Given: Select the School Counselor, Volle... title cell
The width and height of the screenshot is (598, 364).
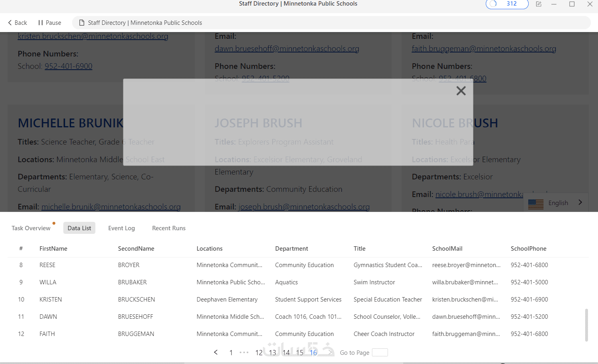Looking at the screenshot, I should 387,317.
